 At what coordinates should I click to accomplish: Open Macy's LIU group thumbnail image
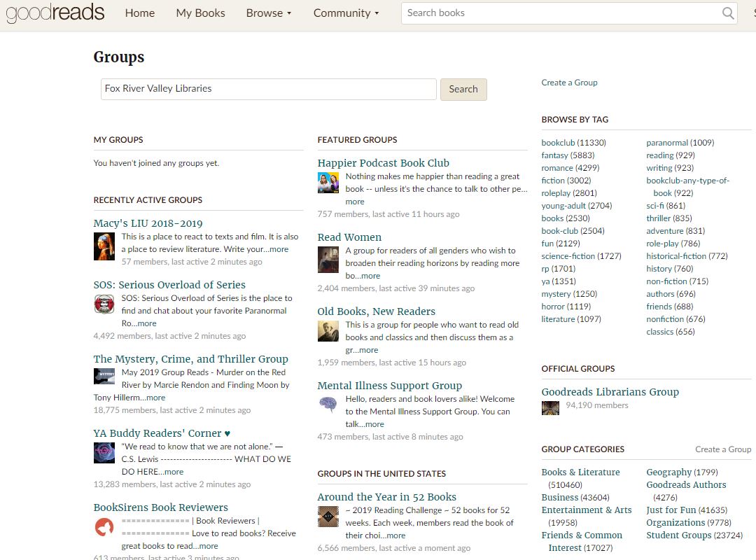point(104,246)
